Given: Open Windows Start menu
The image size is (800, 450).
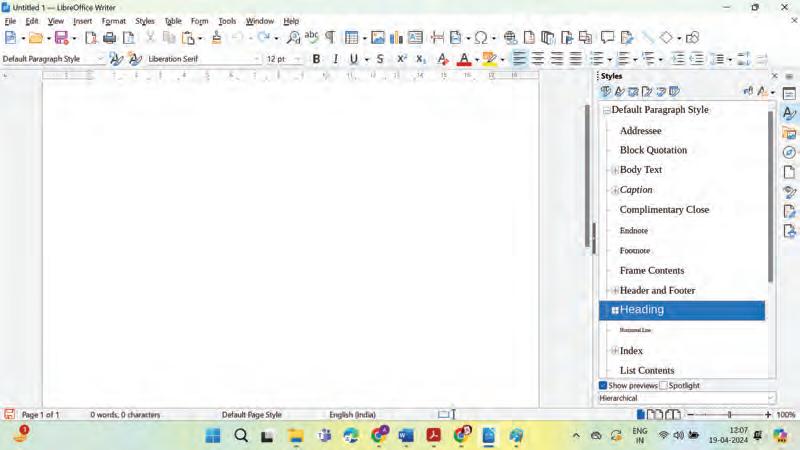Looking at the screenshot, I should pos(213,436).
